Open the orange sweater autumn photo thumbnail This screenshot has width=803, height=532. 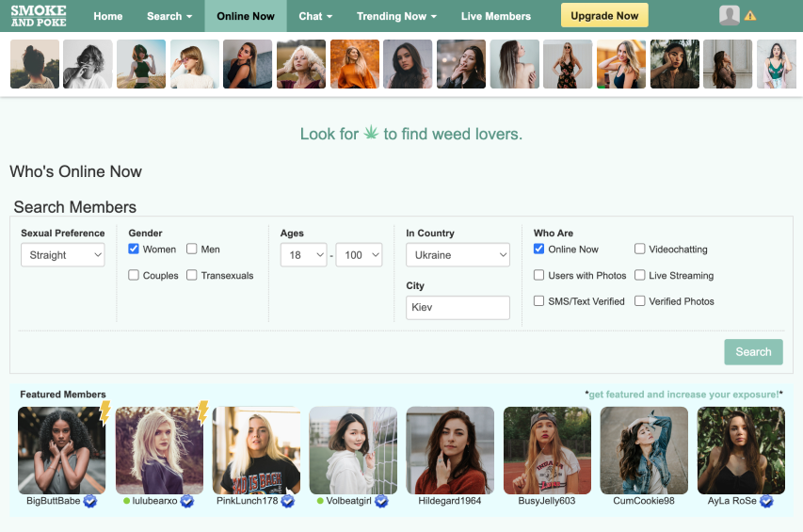click(354, 64)
